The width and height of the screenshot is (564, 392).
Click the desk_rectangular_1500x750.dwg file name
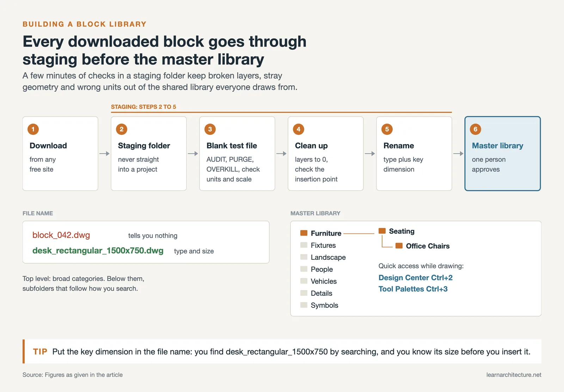(98, 251)
